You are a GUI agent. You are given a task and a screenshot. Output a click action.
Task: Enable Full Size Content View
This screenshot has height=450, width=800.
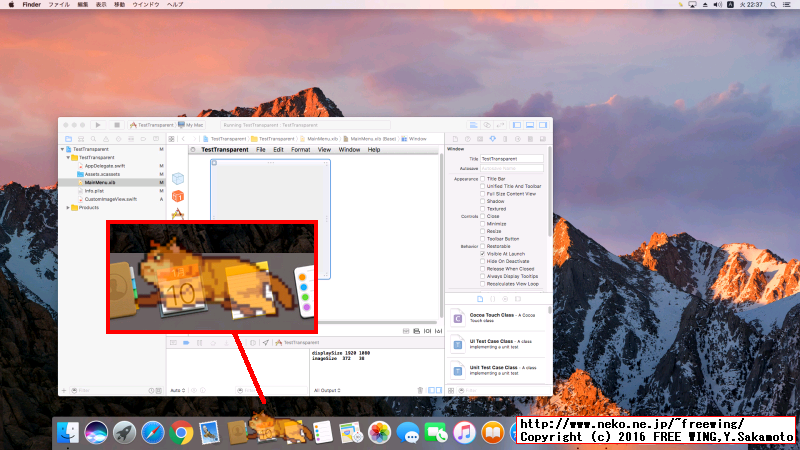coord(482,194)
